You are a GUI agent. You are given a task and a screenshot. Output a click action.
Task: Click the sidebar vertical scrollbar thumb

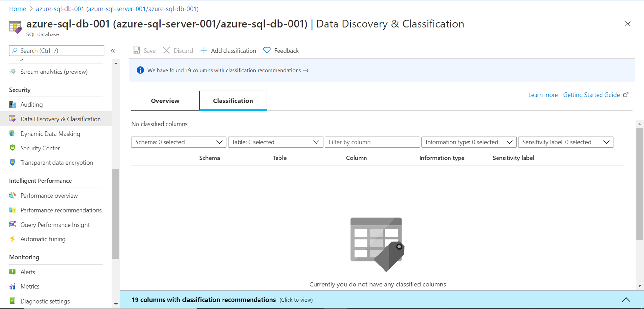[x=116, y=214]
